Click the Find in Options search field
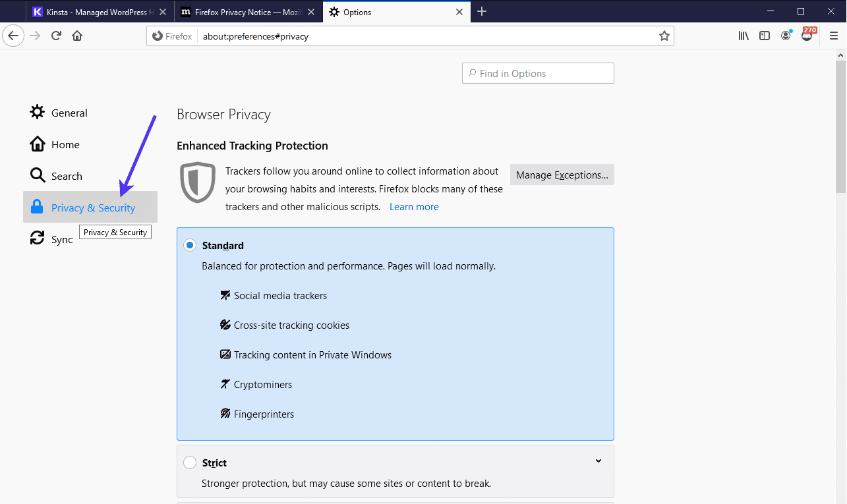Viewport: 847px width, 504px height. [537, 72]
